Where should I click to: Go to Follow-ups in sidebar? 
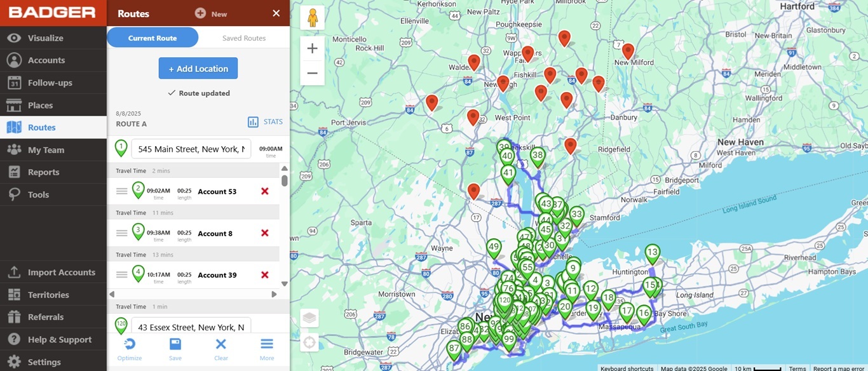tap(53, 83)
